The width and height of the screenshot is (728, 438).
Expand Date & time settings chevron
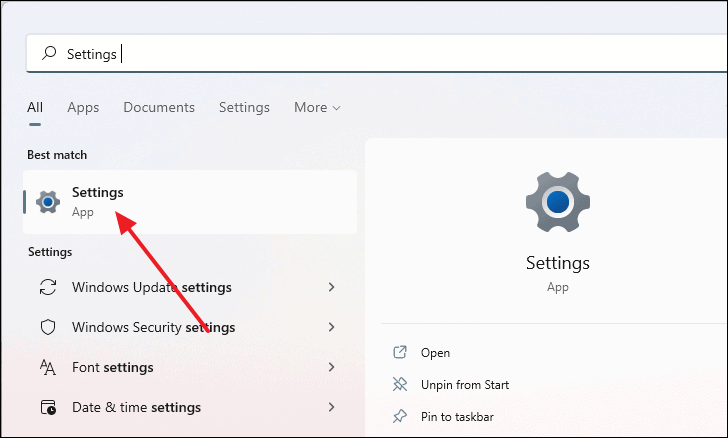332,407
